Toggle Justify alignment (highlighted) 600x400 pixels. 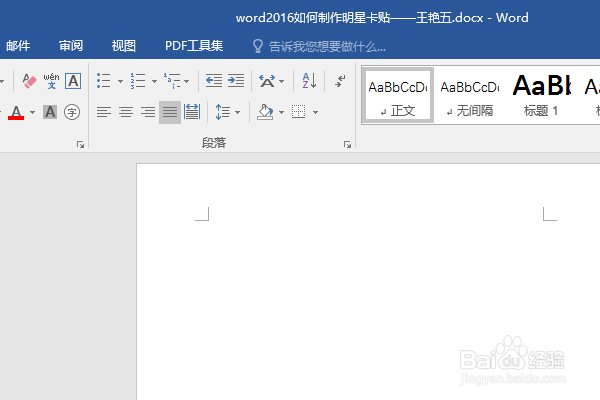point(170,112)
